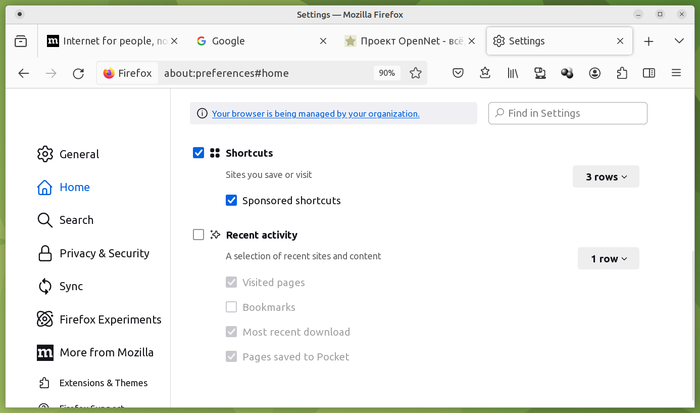Screen dimensions: 700x413
Task: Click the 90% zoom level indicator
Action: pos(386,73)
